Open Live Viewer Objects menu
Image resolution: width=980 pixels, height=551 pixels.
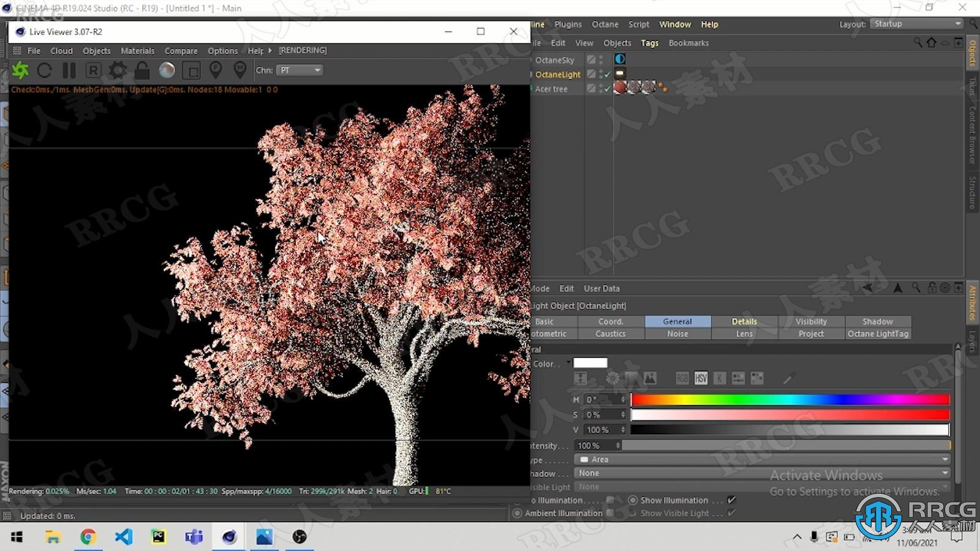pos(97,51)
